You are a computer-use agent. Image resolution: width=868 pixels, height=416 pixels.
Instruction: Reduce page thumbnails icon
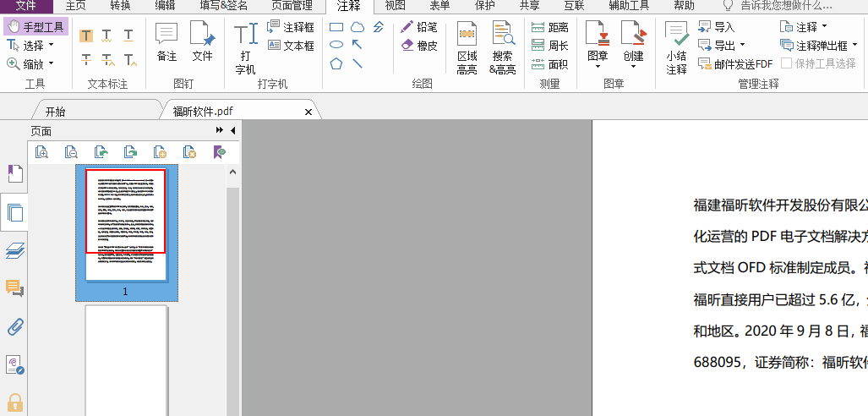coord(71,152)
